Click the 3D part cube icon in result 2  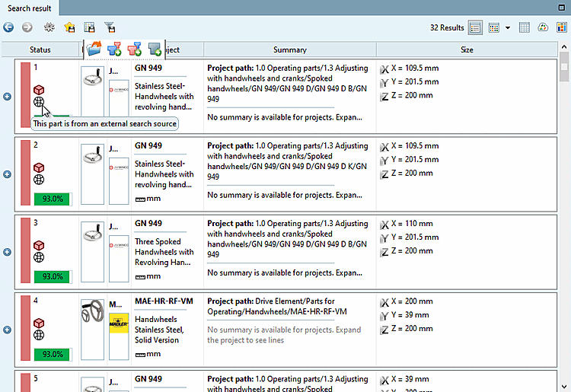click(x=40, y=167)
